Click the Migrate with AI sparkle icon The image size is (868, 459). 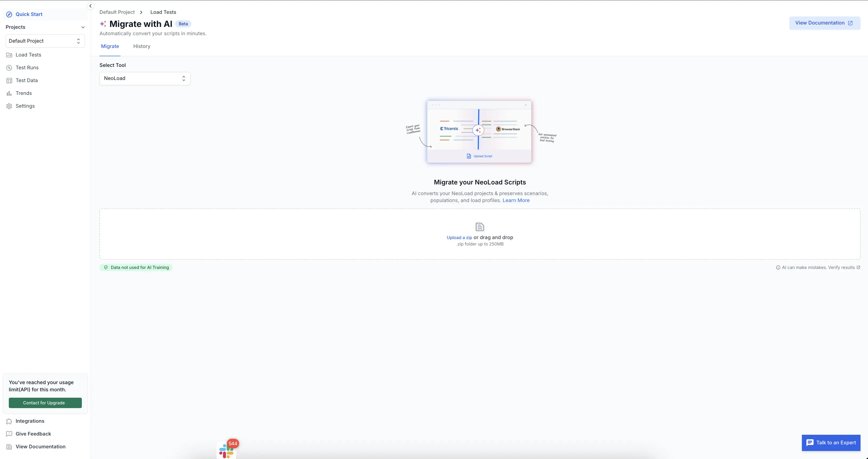[103, 24]
